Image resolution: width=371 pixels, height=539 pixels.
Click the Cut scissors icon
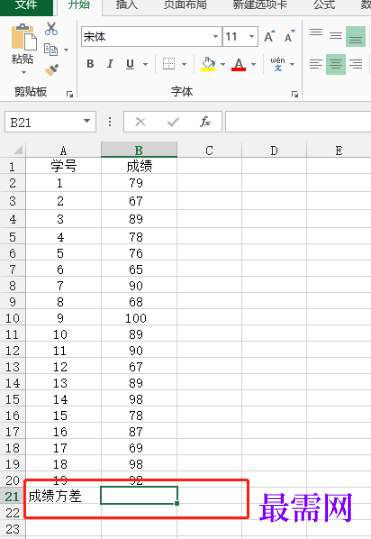[51, 29]
